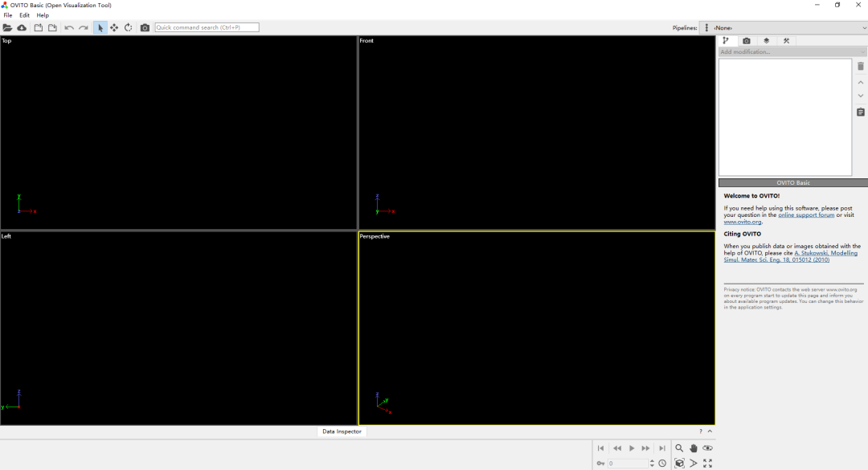
Task: Activate the Selection mode arrow tool
Action: [x=100, y=27]
